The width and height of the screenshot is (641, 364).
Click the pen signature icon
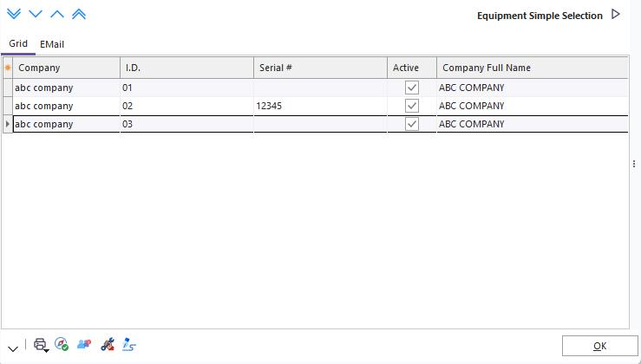pyautogui.click(x=129, y=344)
